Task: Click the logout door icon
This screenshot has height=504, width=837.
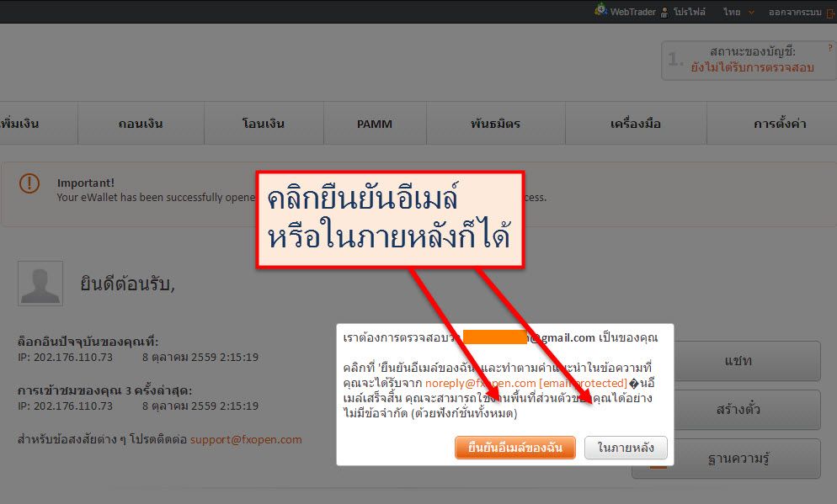Action: pyautogui.click(x=830, y=14)
